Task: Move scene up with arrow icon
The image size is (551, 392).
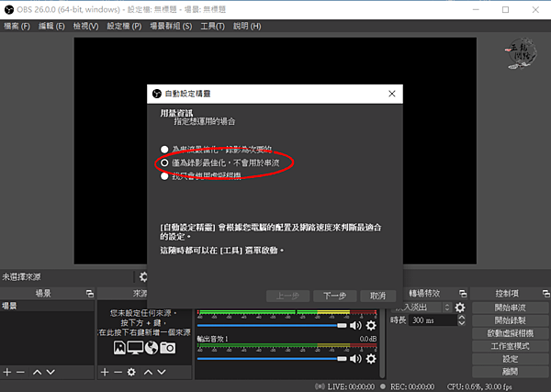Action: point(38,372)
